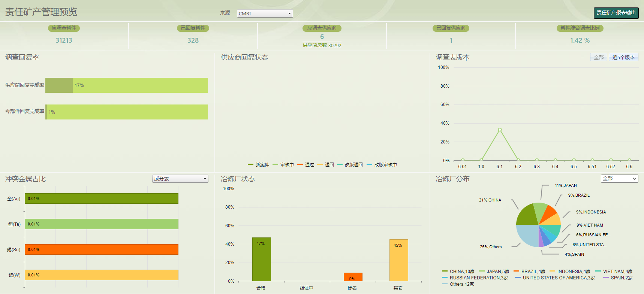Open the 成分表 dropdown
This screenshot has width=644, height=294.
click(x=180, y=179)
